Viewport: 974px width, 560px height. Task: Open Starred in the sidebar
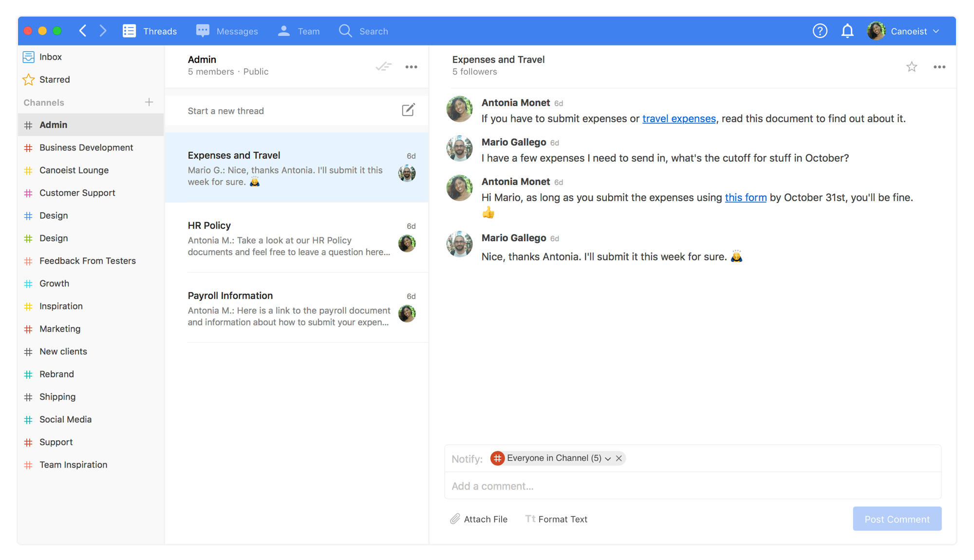55,79
